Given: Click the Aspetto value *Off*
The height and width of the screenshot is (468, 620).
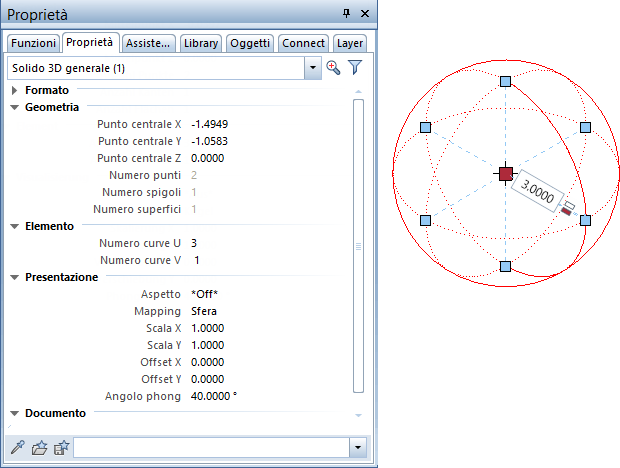Looking at the screenshot, I should [204, 294].
